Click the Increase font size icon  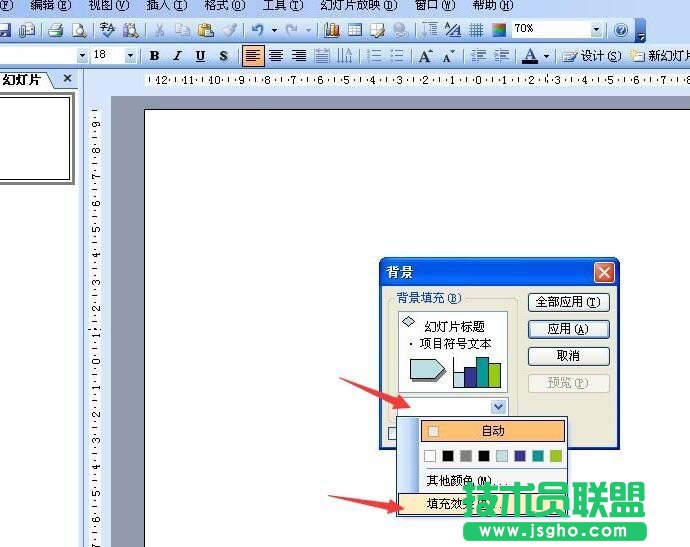tap(425, 56)
